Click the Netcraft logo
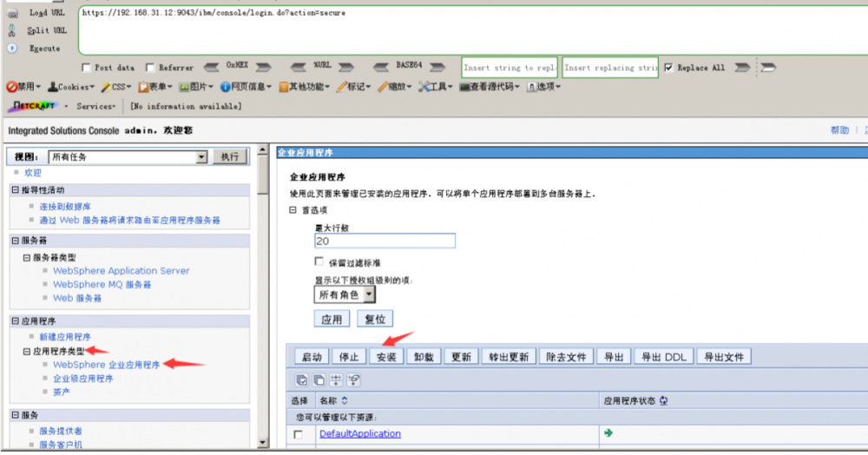The width and height of the screenshot is (868, 455). point(34,105)
